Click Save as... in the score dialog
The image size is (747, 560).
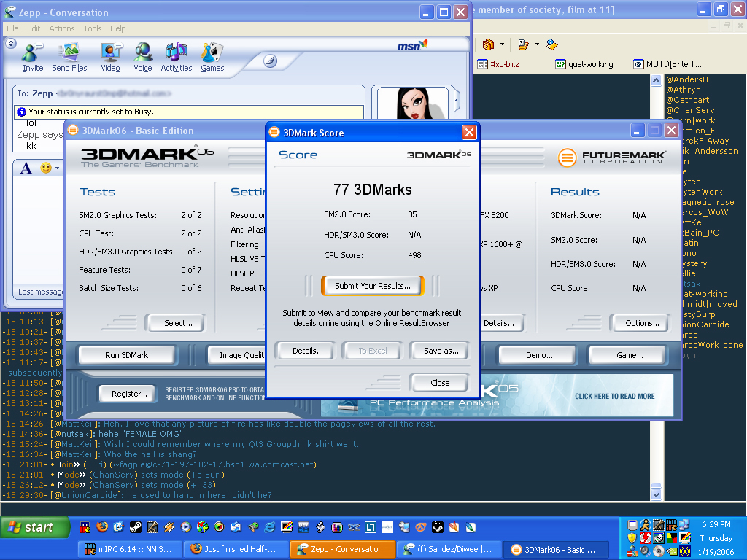(441, 351)
